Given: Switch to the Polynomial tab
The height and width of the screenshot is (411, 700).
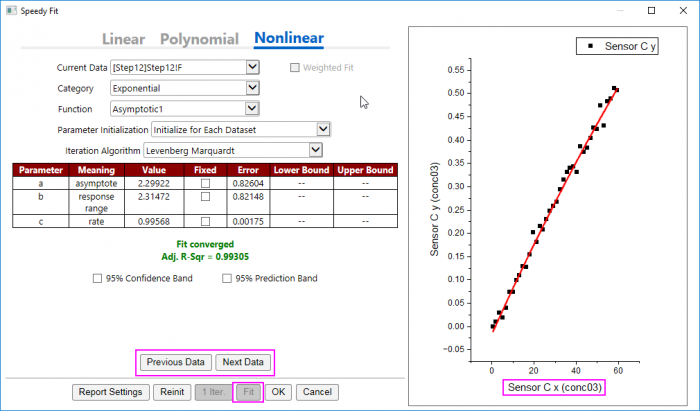Looking at the screenshot, I should pyautogui.click(x=196, y=40).
